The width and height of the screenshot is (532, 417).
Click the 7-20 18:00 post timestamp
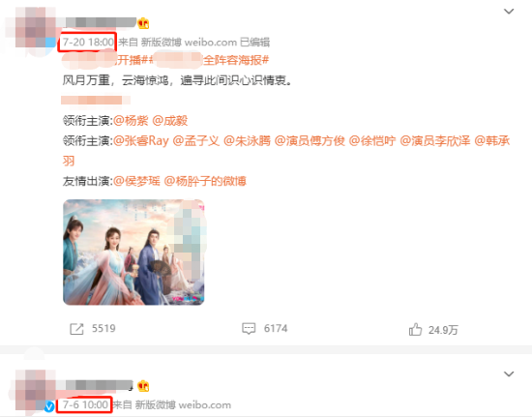[88, 42]
